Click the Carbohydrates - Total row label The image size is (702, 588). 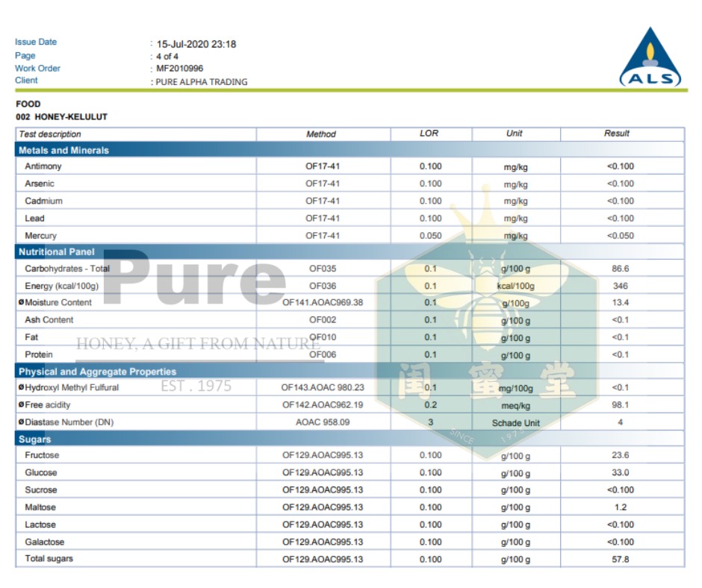pos(67,269)
